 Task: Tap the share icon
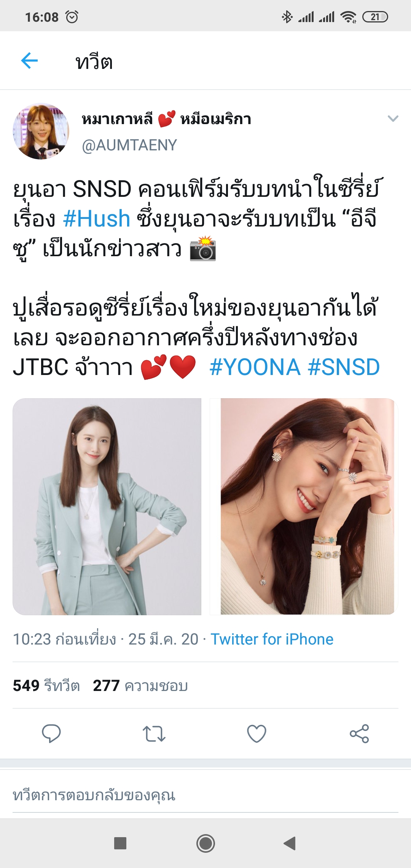tap(359, 734)
